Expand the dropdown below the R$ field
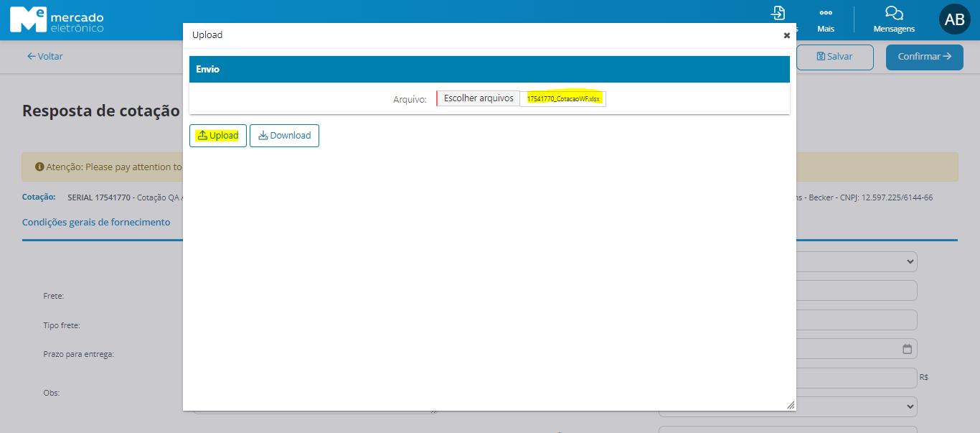 (x=857, y=406)
